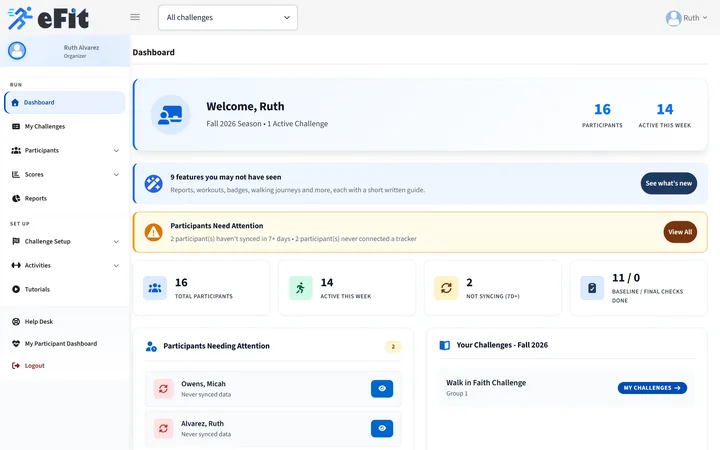Click the My Challenges icon
Image resolution: width=720 pixels, height=450 pixels.
tap(16, 126)
